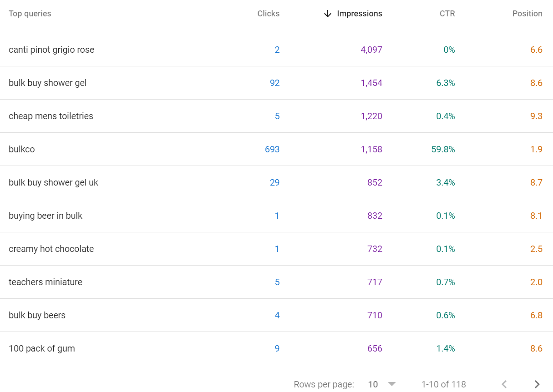Select the buying beer in bulk query
This screenshot has height=392, width=553.
tap(46, 216)
